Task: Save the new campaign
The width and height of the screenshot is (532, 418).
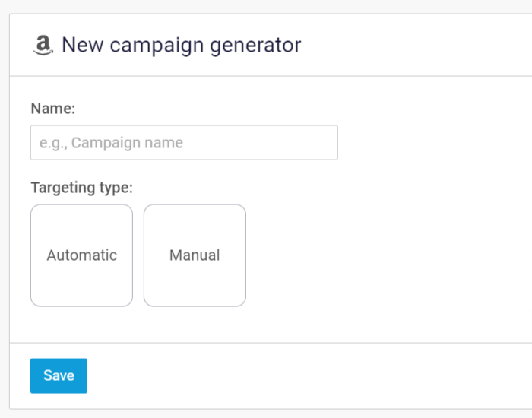Action: click(59, 375)
